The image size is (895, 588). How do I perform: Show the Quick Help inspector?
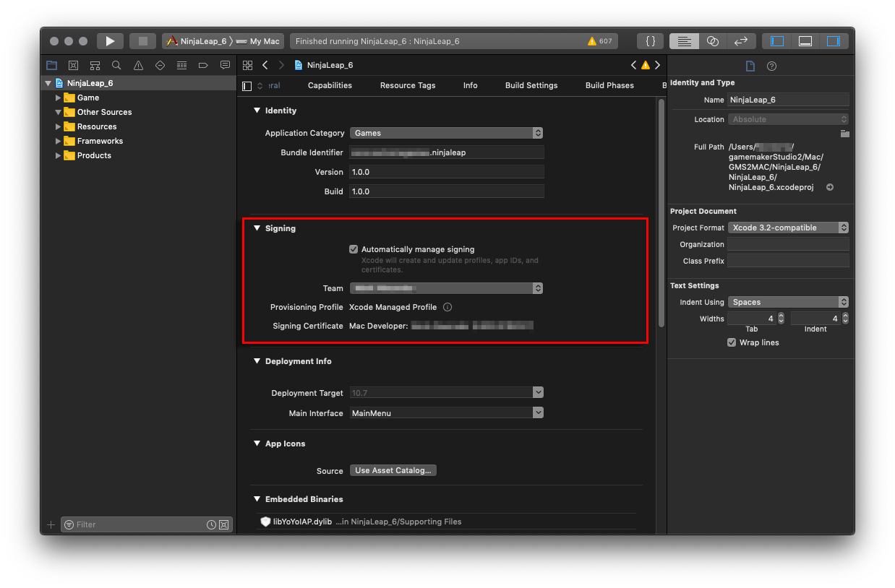click(771, 66)
